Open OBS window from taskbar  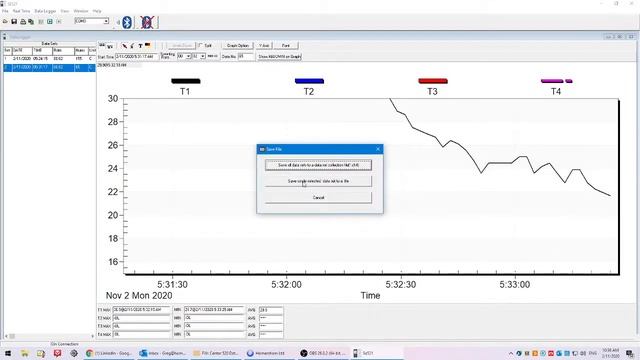pos(322,353)
